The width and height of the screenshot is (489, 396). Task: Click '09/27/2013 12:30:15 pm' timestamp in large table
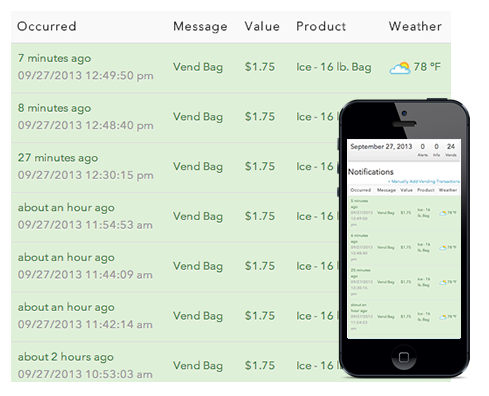coord(86,175)
